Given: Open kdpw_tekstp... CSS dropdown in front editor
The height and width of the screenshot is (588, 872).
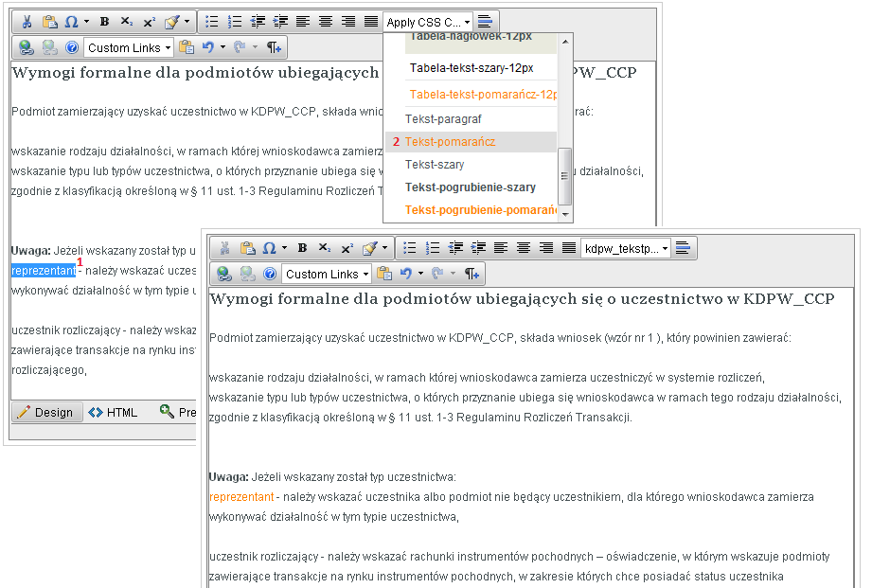Looking at the screenshot, I should click(626, 249).
